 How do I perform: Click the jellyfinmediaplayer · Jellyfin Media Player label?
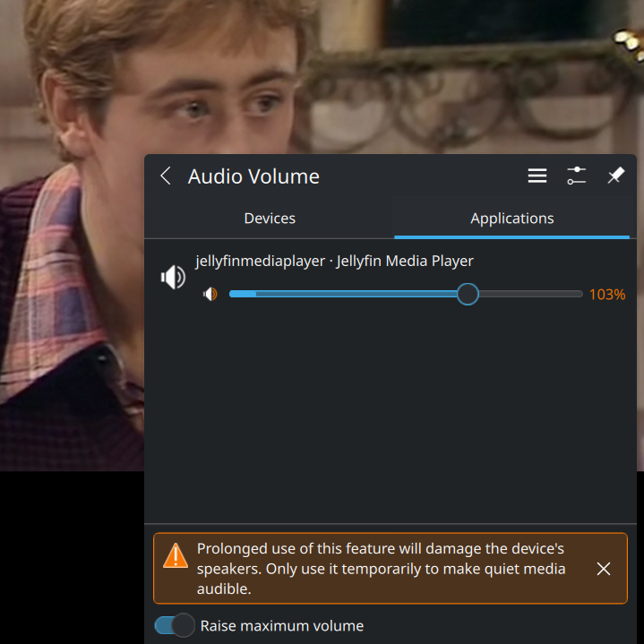tap(334, 261)
